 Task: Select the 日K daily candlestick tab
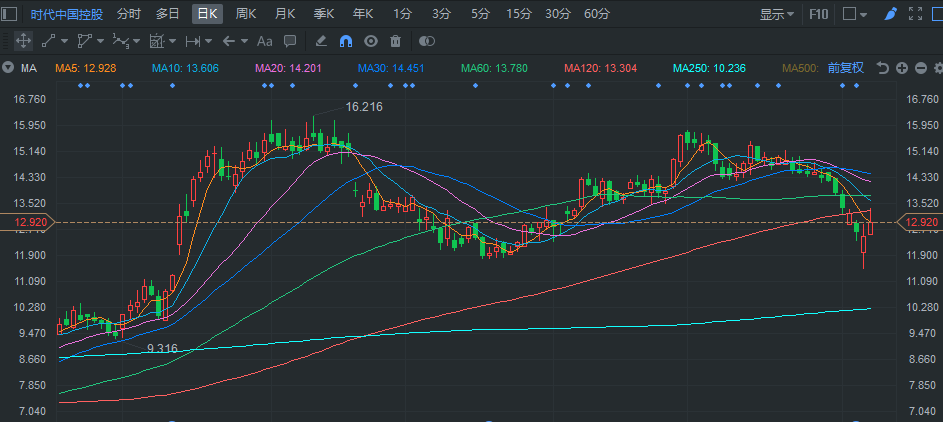pos(207,14)
